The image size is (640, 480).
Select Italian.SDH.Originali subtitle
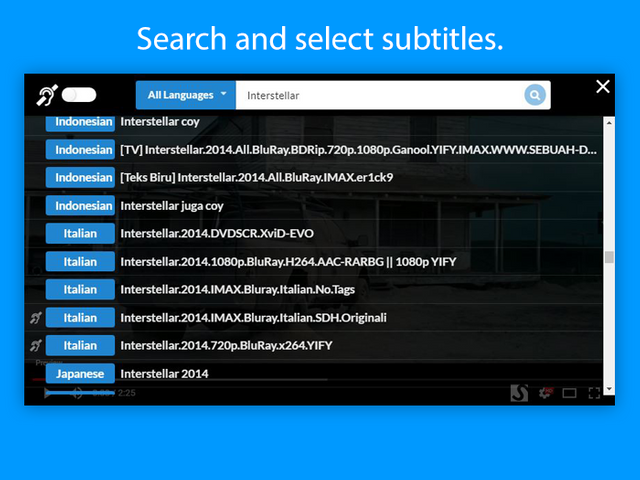pos(253,318)
